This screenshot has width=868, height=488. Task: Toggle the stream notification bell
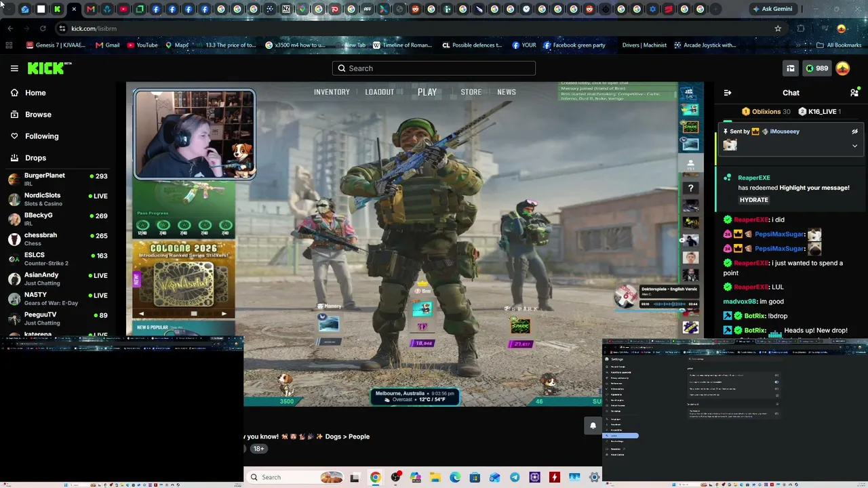593,426
